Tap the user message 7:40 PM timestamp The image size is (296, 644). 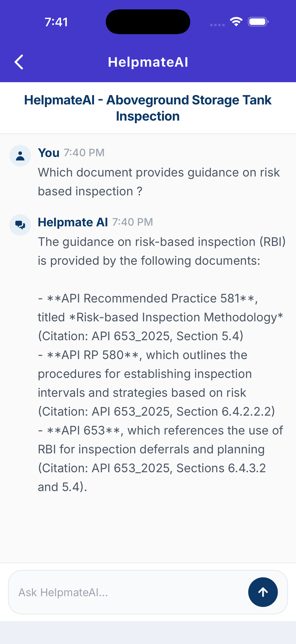(x=84, y=152)
